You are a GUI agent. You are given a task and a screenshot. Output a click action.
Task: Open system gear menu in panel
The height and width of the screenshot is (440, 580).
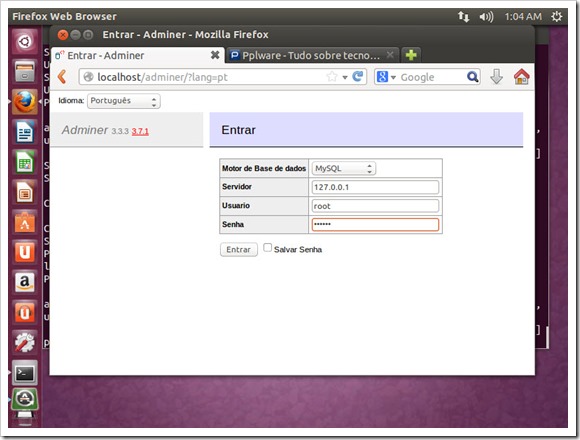point(557,17)
